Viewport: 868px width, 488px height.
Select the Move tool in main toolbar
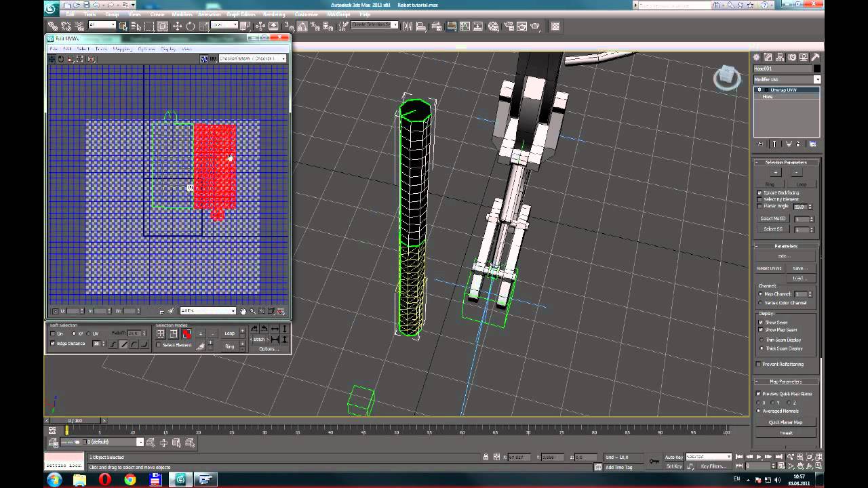(177, 26)
